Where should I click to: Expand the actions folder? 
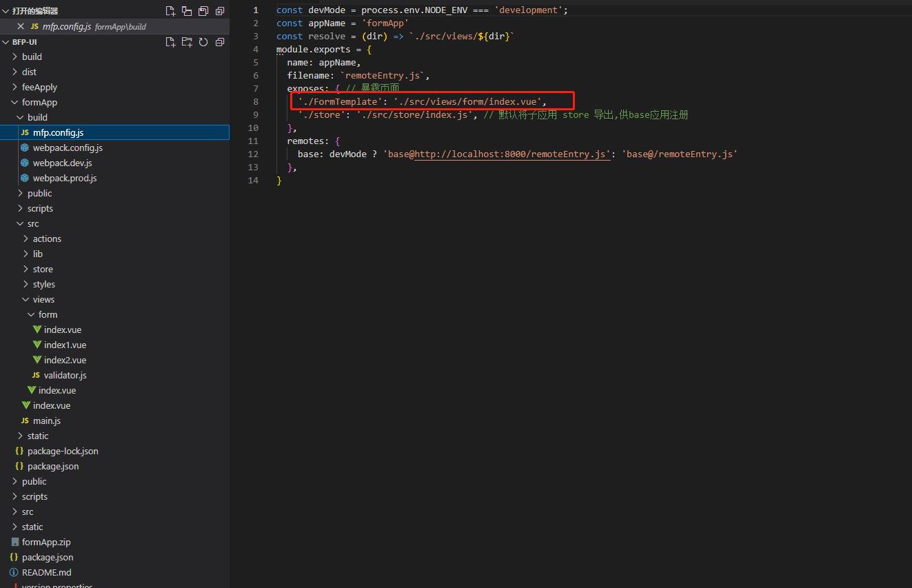click(x=47, y=239)
